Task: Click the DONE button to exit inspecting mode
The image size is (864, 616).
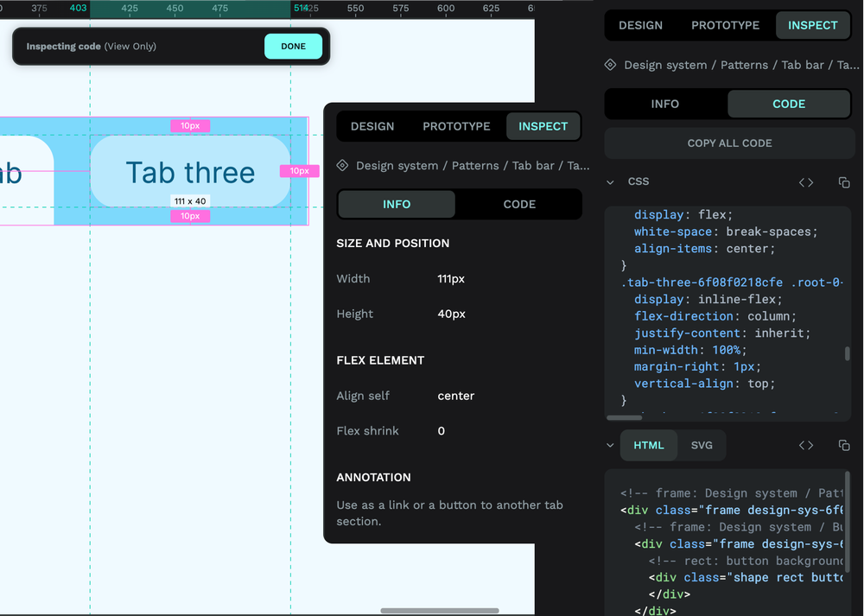Action: [x=294, y=46]
